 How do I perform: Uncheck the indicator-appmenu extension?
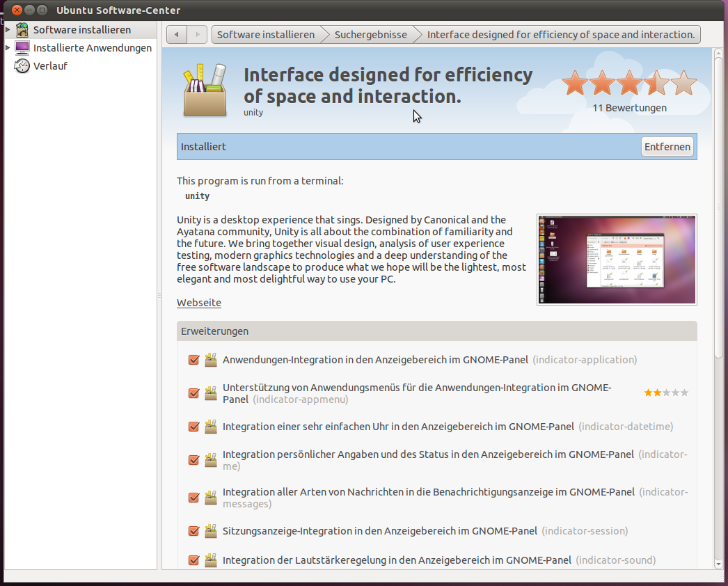click(x=193, y=393)
